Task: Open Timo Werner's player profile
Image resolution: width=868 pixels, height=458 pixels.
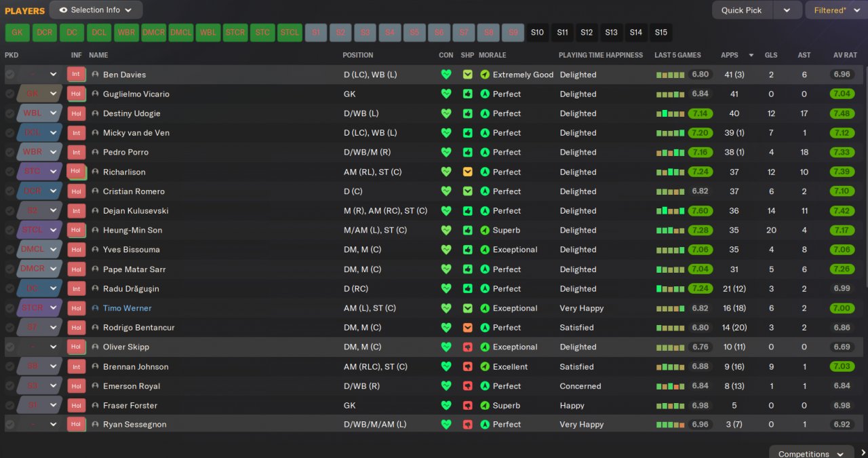Action: click(x=127, y=308)
